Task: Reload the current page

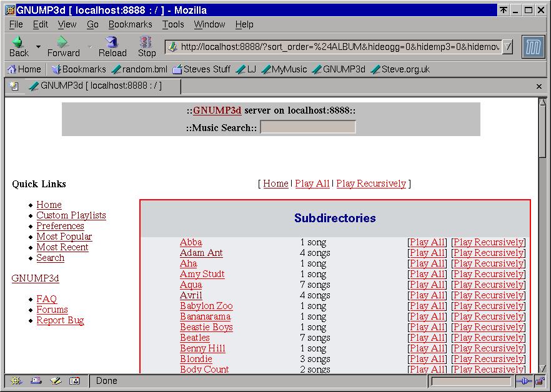Action: point(112,47)
